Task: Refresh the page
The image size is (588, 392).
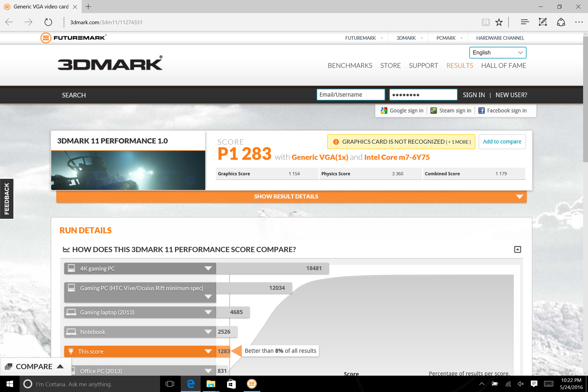Action: pyautogui.click(x=48, y=22)
